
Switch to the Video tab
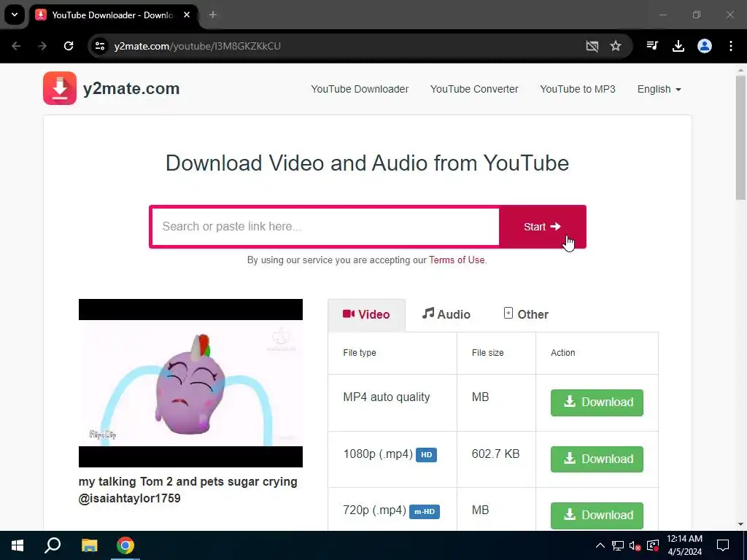click(x=366, y=315)
